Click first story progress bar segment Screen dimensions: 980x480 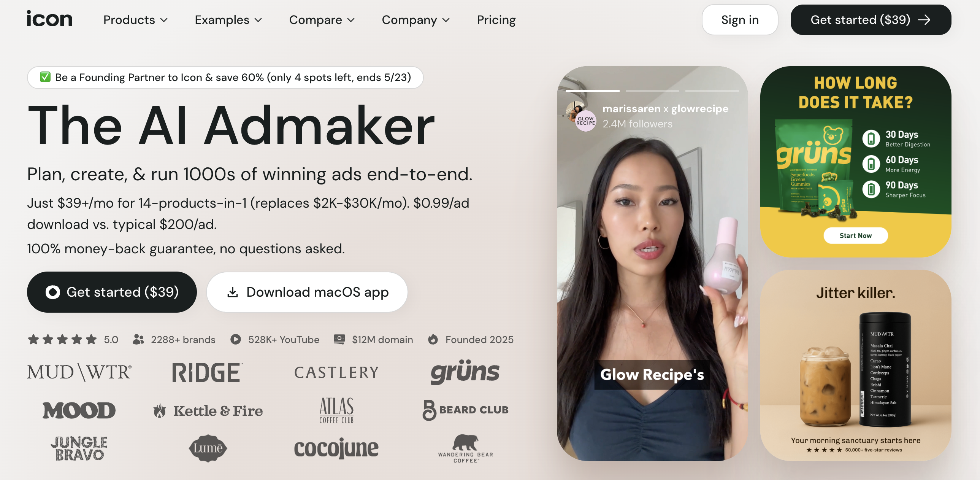pyautogui.click(x=593, y=91)
